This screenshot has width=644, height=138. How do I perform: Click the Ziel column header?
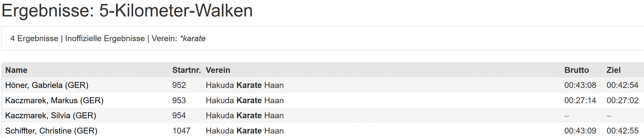tap(613, 70)
